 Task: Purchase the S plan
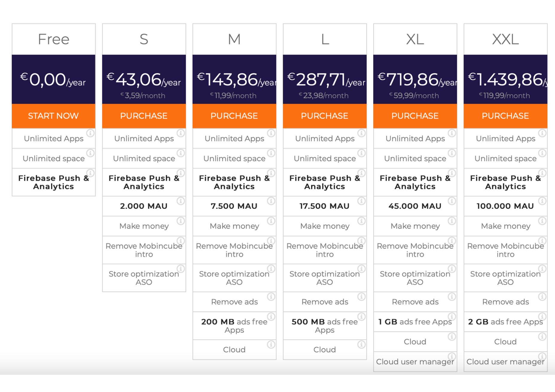coord(144,116)
